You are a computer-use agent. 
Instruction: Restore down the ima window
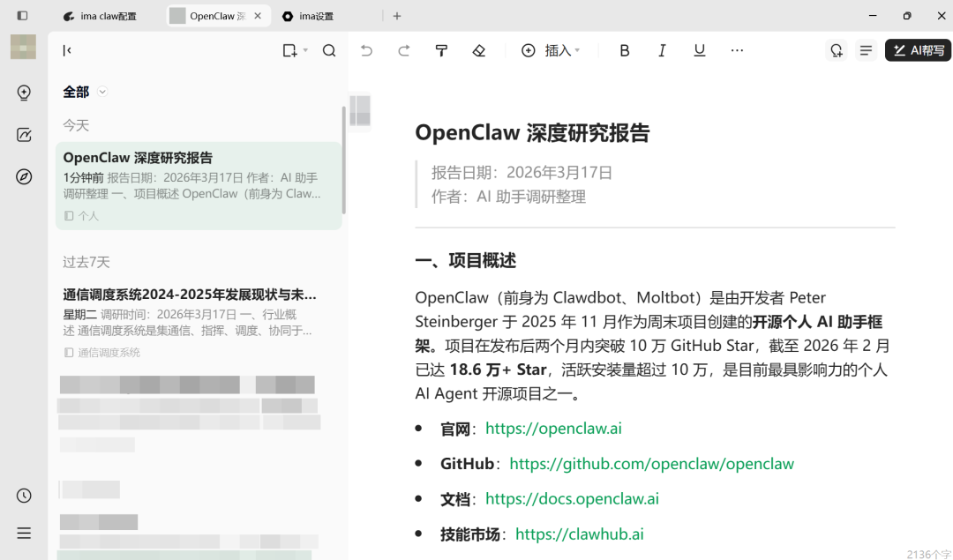tap(907, 16)
